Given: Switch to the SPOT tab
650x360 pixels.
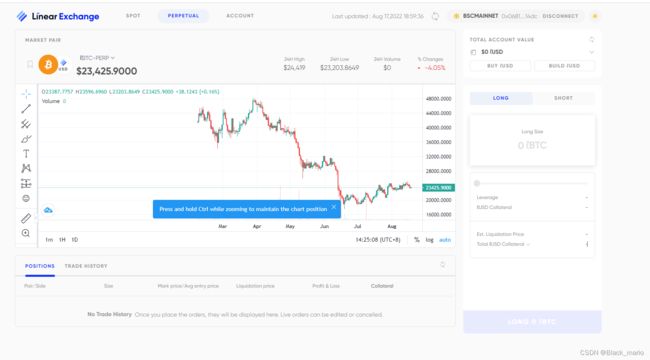Looking at the screenshot, I should (x=133, y=16).
